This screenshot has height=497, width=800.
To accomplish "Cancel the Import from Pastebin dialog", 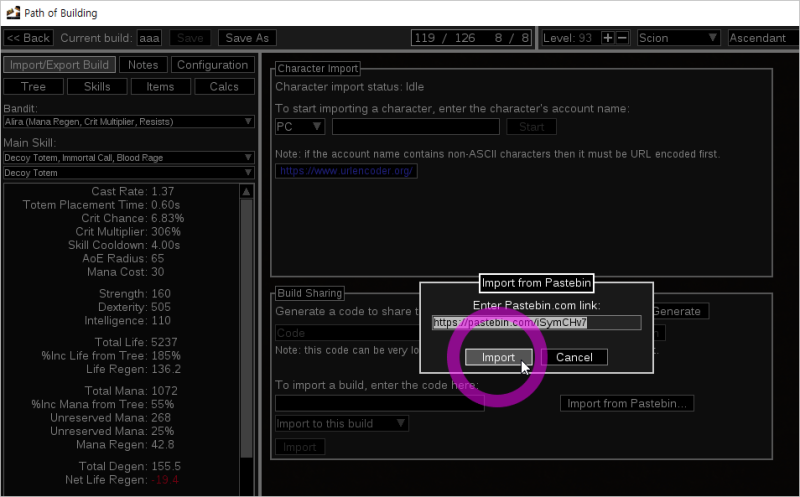I will tap(574, 357).
